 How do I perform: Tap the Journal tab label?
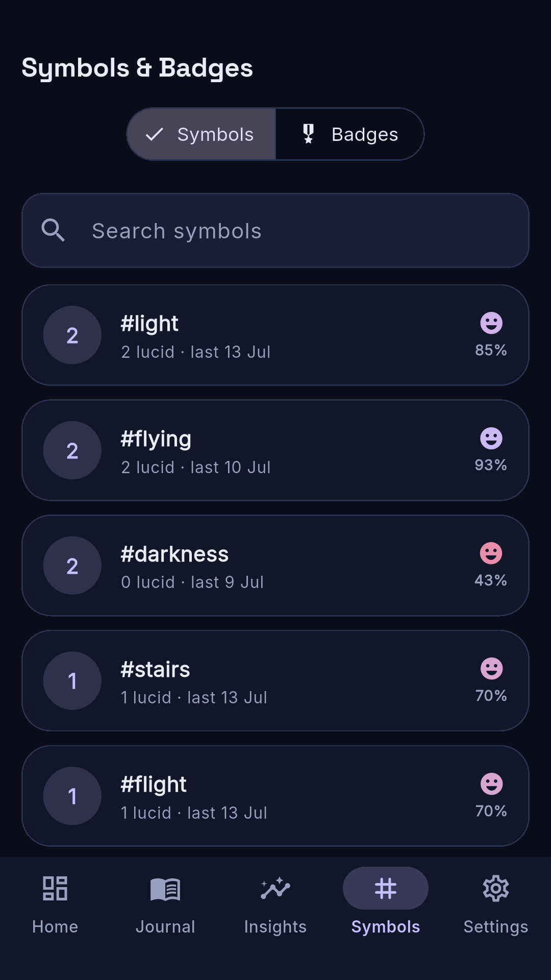pos(165,926)
